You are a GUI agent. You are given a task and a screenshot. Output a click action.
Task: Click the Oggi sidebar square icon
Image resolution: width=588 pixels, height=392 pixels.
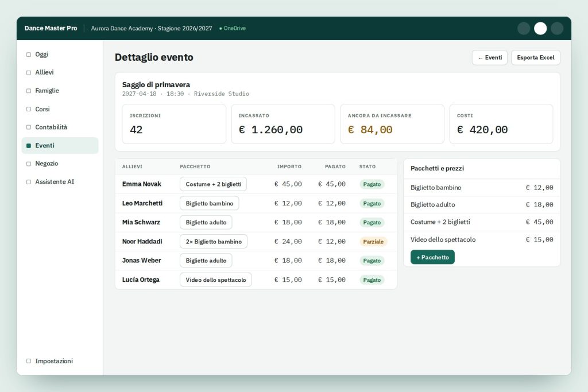tap(29, 55)
